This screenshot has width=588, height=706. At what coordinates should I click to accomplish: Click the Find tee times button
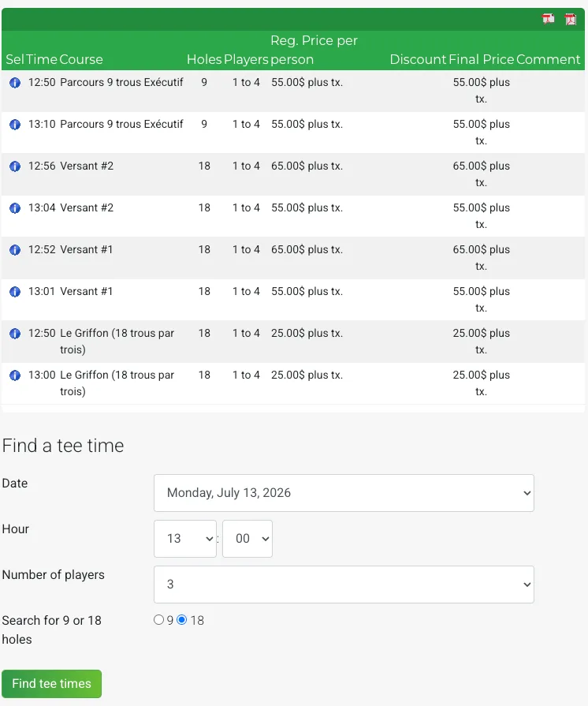click(x=52, y=683)
